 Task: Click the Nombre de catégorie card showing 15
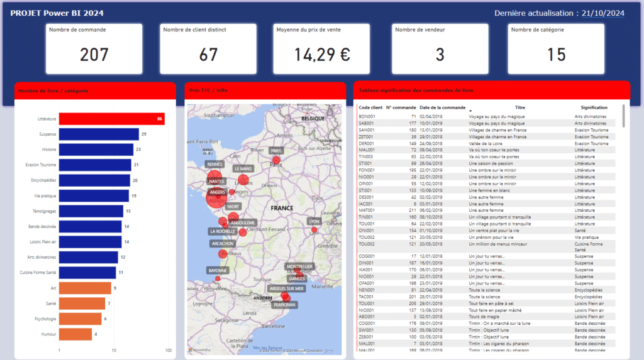click(556, 49)
